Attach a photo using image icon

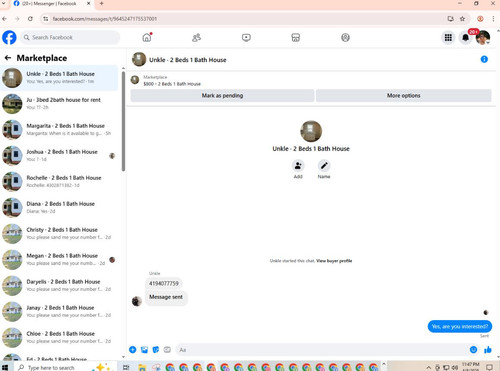(144, 350)
